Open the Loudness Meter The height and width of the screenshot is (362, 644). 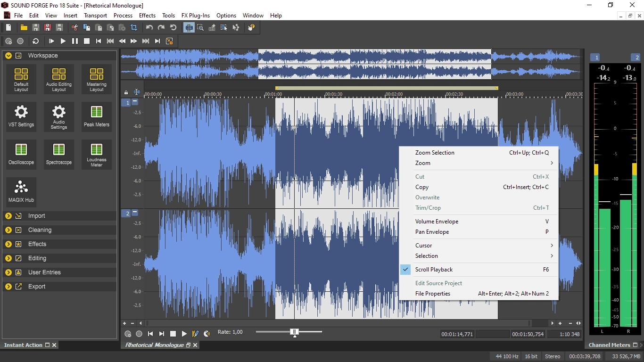pyautogui.click(x=97, y=155)
